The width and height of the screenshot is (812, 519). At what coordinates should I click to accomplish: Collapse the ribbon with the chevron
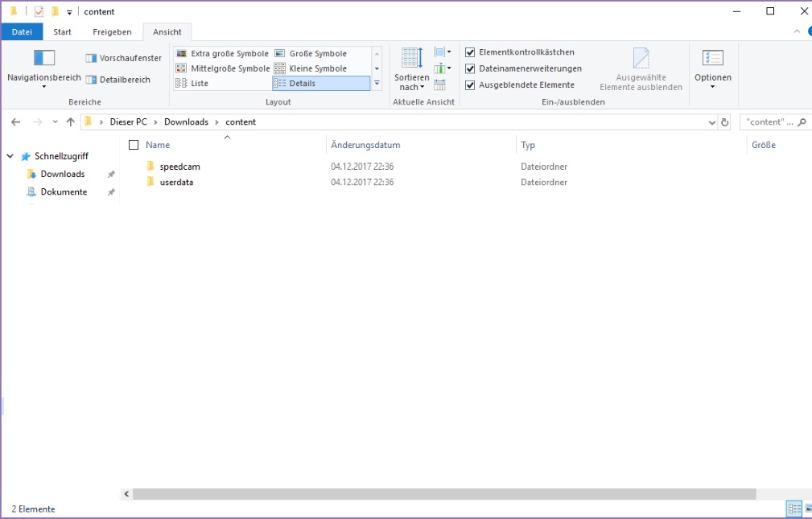(x=797, y=31)
